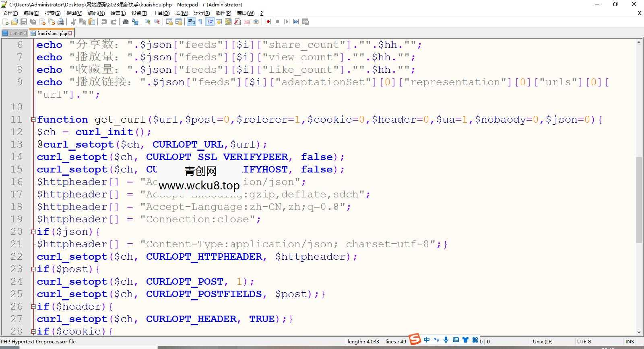Click the vertical scrollbar thumb
This screenshot has width=644, height=349.
(x=639, y=200)
